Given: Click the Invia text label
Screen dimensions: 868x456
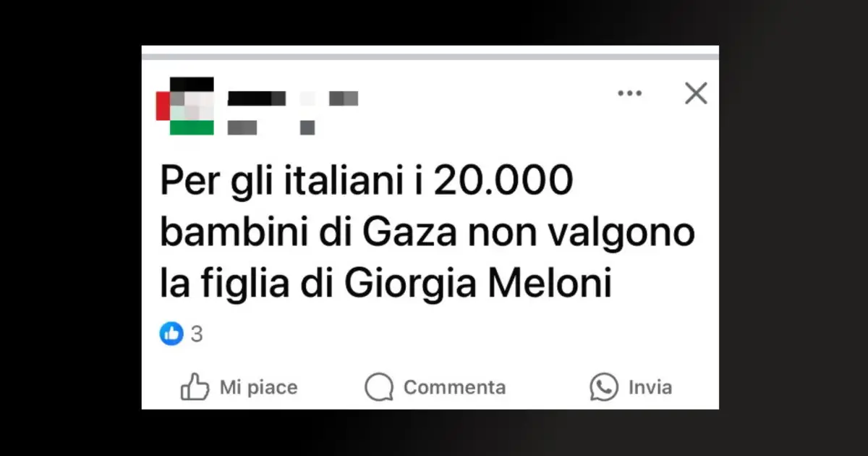Looking at the screenshot, I should (x=650, y=387).
